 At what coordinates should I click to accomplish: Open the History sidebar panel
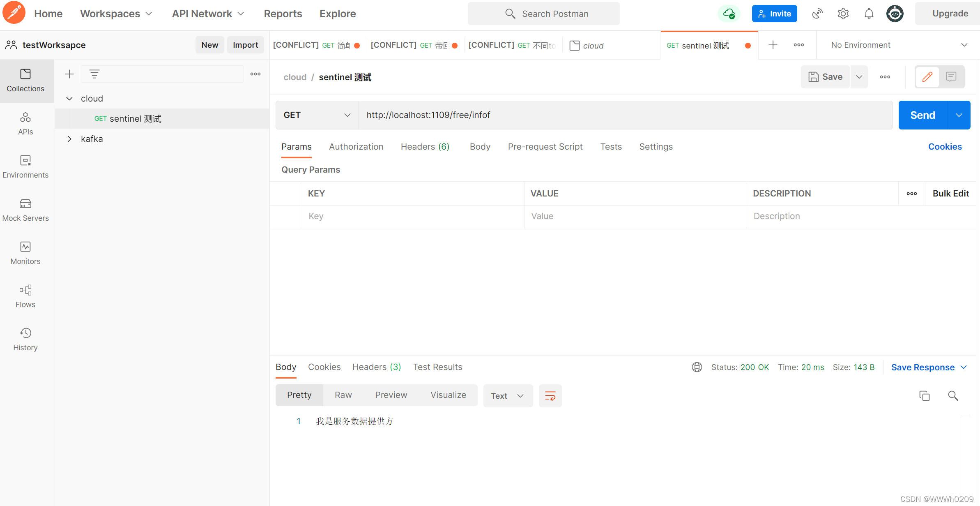(25, 339)
